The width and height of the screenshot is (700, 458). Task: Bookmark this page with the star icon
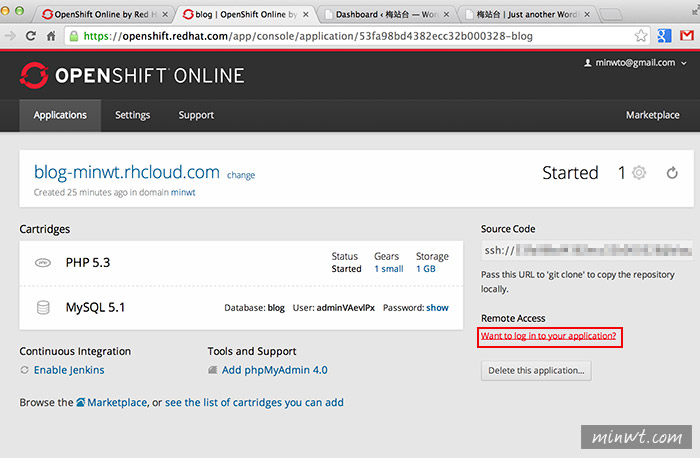tap(641, 36)
